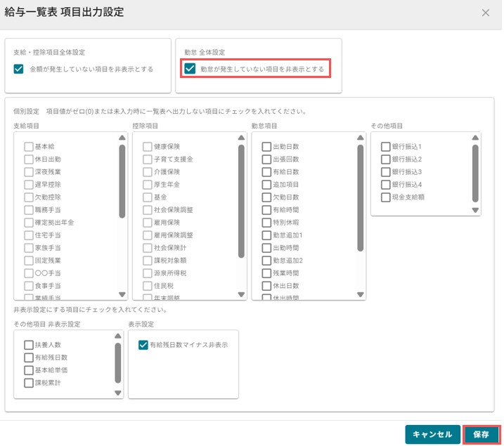Check the 雇用保険 checkbox
This screenshot has height=446, width=504.
148,223
